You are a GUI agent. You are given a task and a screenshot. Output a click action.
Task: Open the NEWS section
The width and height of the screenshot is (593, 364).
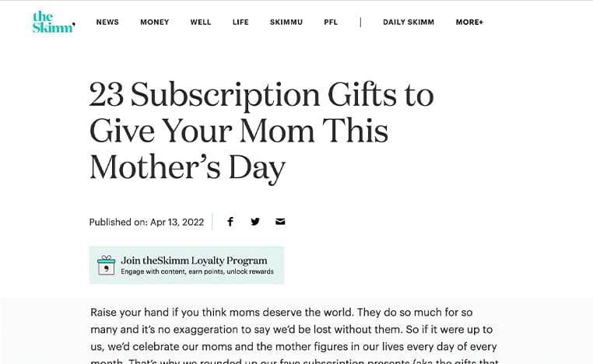pyautogui.click(x=107, y=23)
